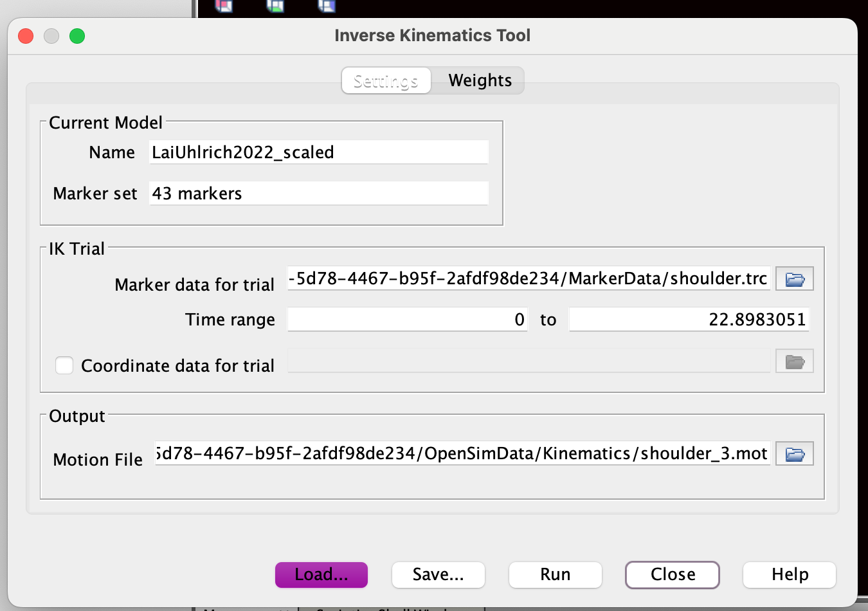
Task: Browse for coordinate data file
Action: (x=795, y=361)
